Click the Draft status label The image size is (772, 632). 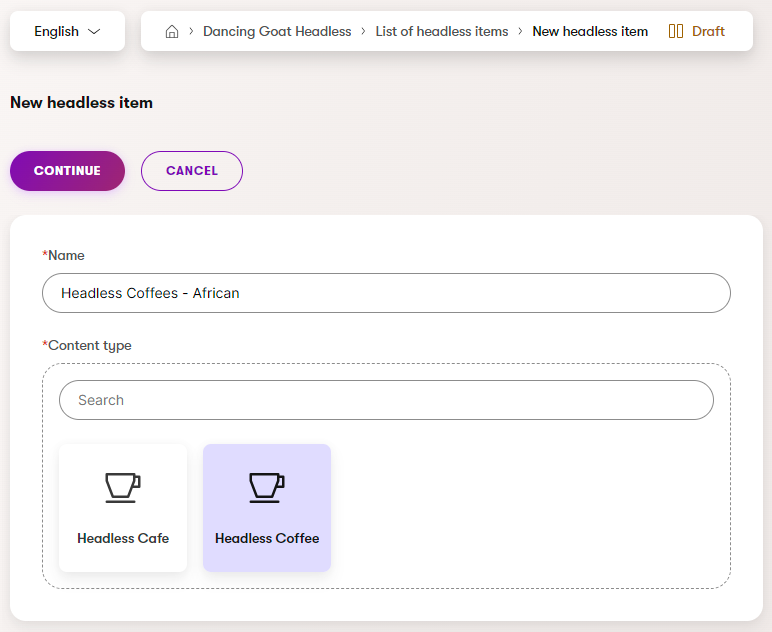708,31
